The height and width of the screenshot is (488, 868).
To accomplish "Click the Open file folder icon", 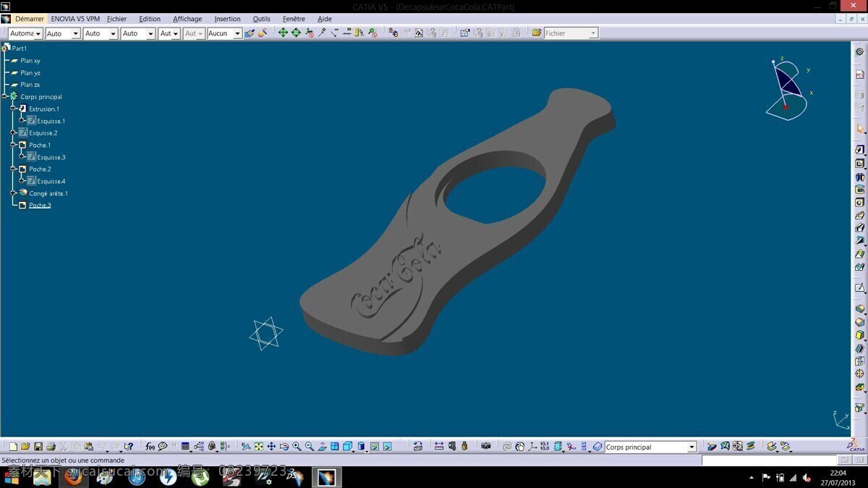I will click(x=25, y=447).
